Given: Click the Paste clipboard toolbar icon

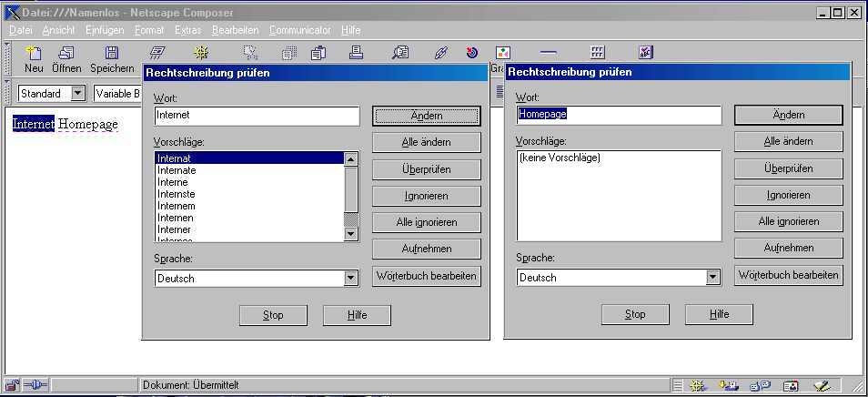Looking at the screenshot, I should click(318, 53).
